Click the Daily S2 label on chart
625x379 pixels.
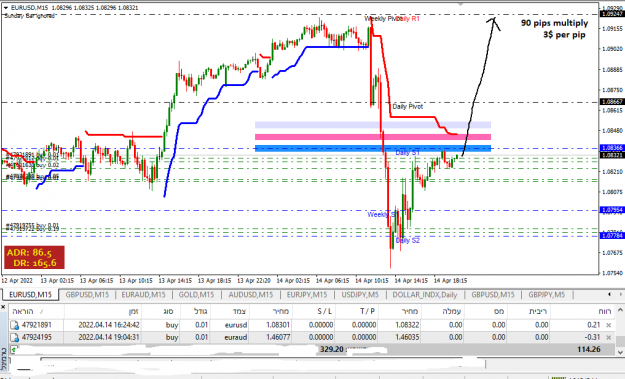[407, 240]
